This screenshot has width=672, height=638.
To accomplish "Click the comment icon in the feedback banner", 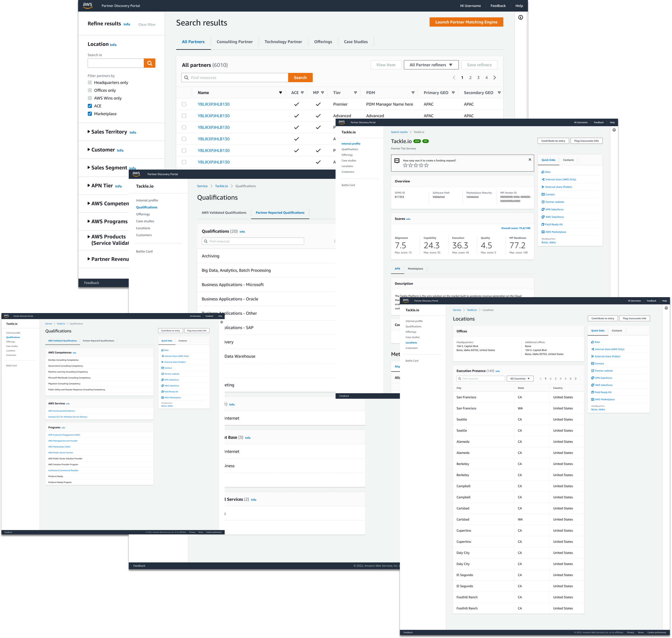I will click(x=397, y=161).
